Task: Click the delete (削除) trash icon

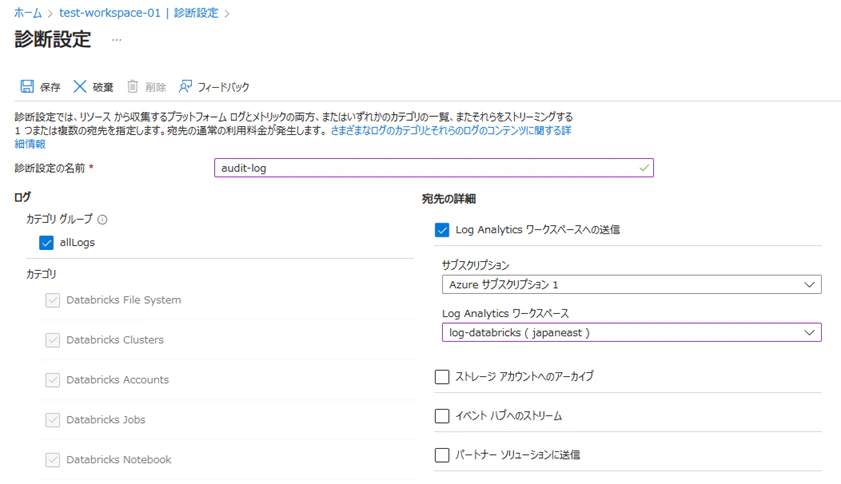Action: (132, 86)
